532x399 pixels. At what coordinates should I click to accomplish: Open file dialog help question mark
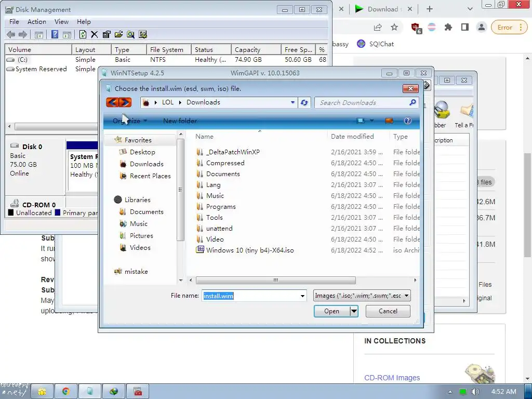coord(407,121)
